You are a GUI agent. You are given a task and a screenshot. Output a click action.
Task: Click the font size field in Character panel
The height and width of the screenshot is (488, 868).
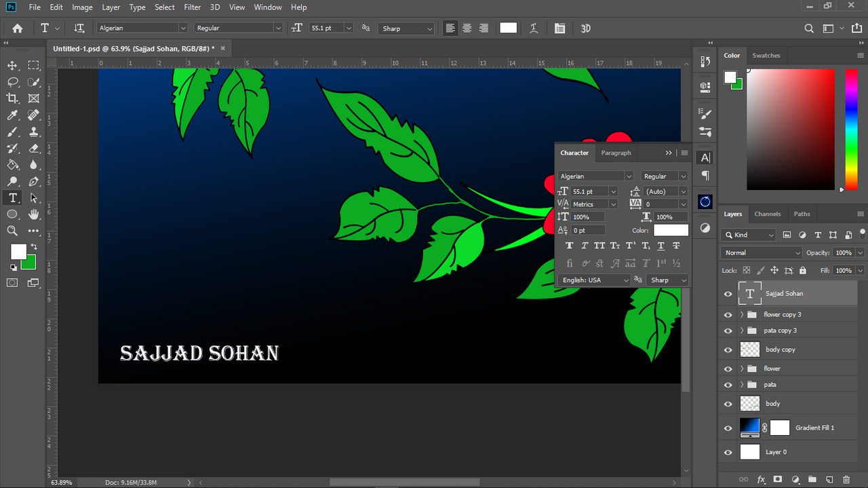(x=589, y=191)
